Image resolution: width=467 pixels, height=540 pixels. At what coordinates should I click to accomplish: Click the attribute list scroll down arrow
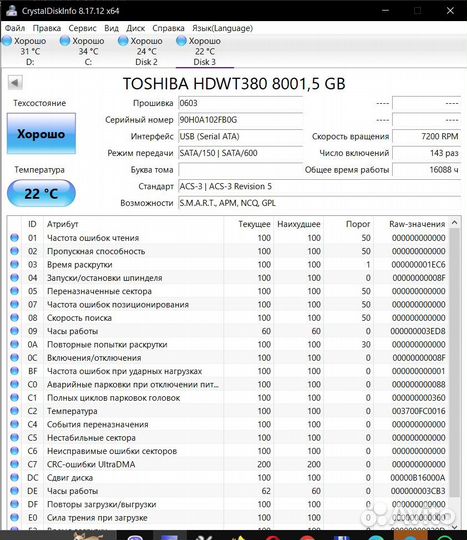coord(455,527)
